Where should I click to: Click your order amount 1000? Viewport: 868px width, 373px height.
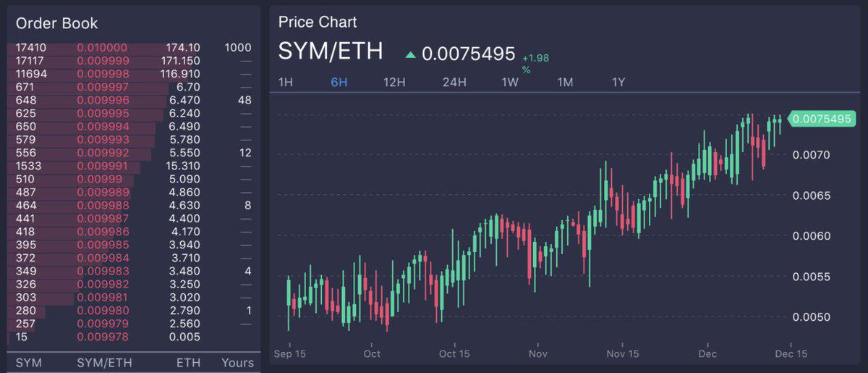238,48
